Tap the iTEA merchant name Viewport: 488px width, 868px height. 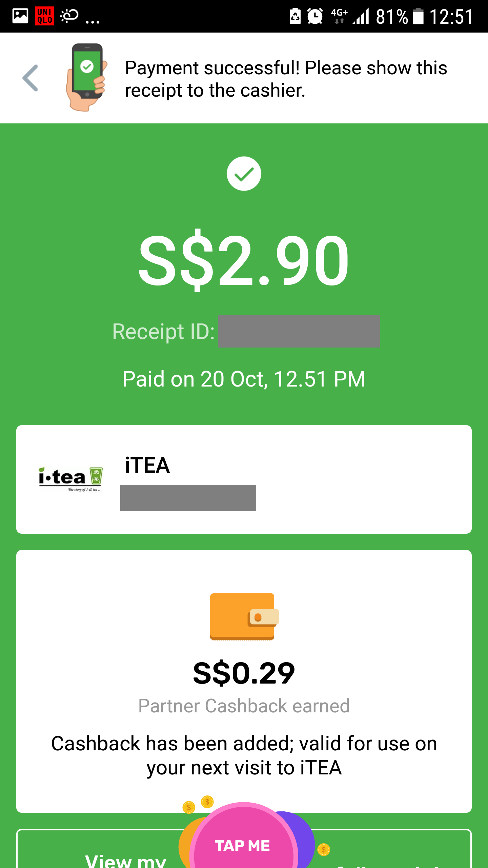pos(147,465)
